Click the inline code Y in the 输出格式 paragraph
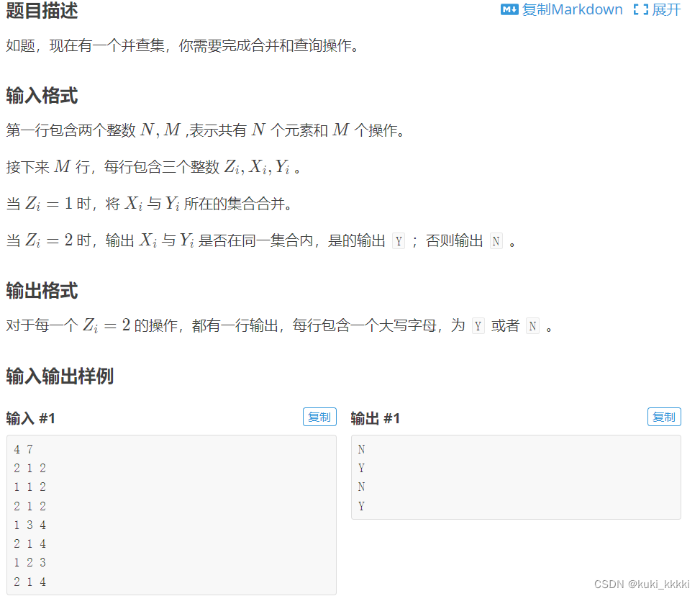Image resolution: width=700 pixels, height=596 pixels. (x=478, y=326)
